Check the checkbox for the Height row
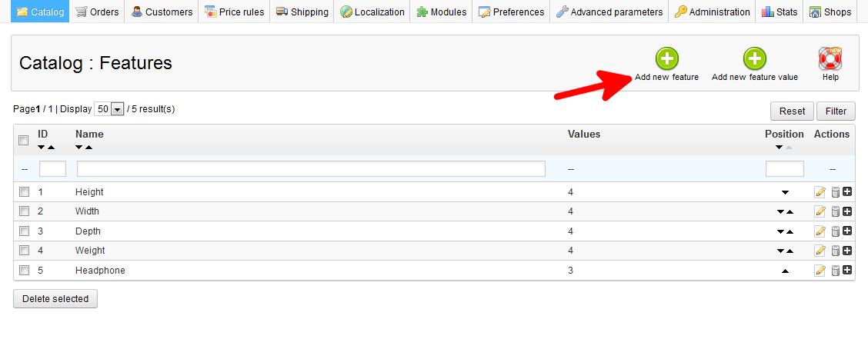 (24, 191)
